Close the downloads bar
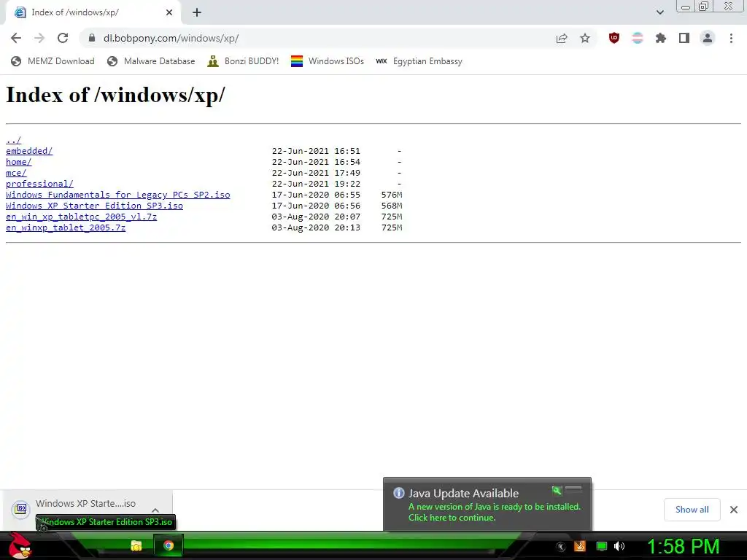 point(734,510)
